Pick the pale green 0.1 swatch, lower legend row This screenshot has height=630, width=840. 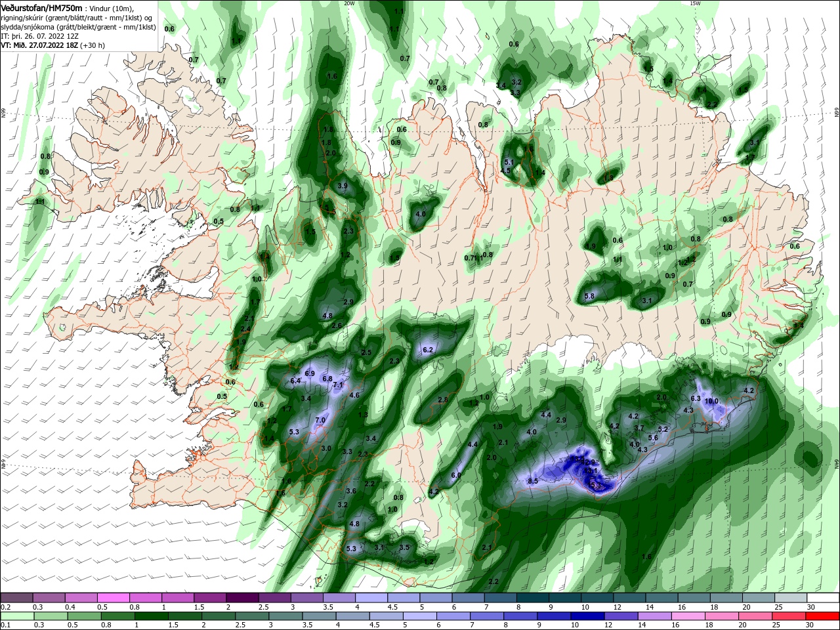(16, 616)
